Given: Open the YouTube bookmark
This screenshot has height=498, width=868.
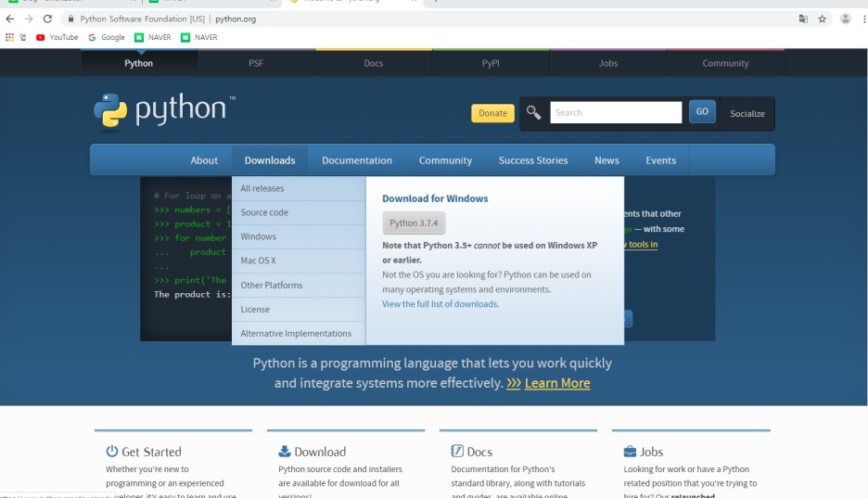Looking at the screenshot, I should point(57,37).
